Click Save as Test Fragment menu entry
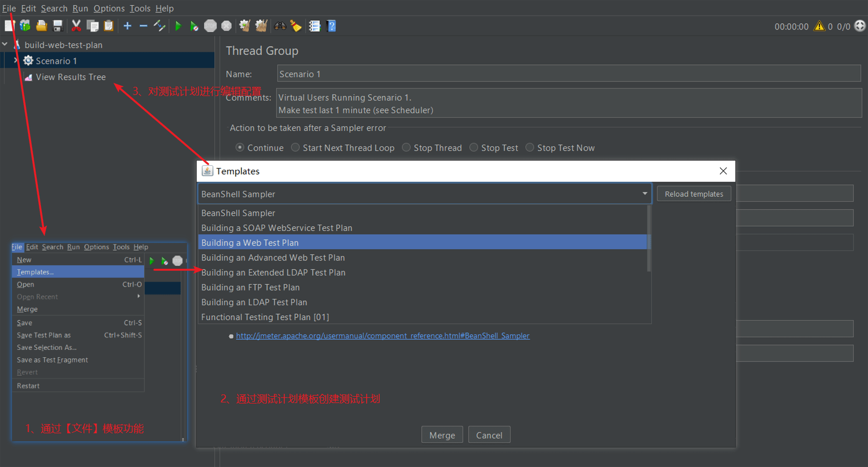 click(x=78, y=360)
